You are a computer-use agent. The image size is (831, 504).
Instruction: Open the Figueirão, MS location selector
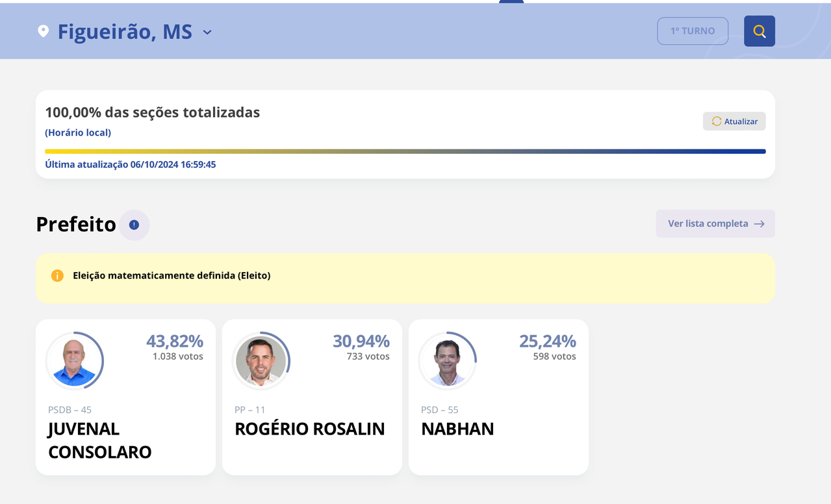[x=125, y=31]
